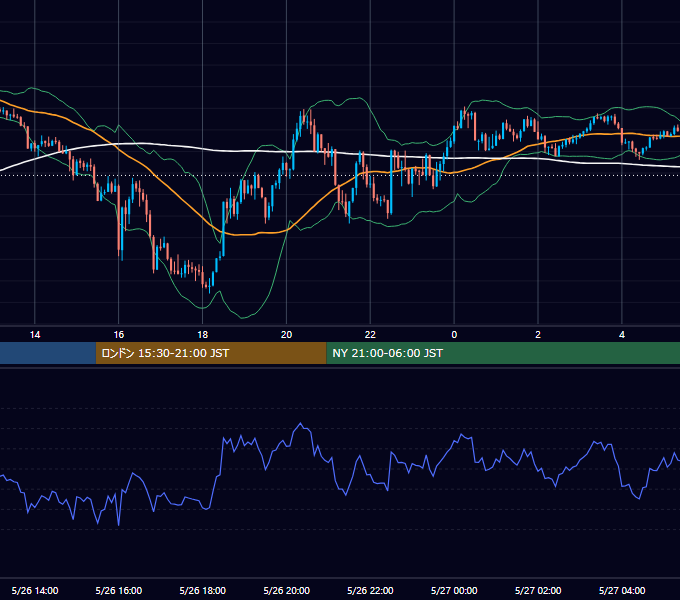Click the London session bar 15:30-21:00 JST
Screen dimensions: 680x600
click(x=211, y=353)
